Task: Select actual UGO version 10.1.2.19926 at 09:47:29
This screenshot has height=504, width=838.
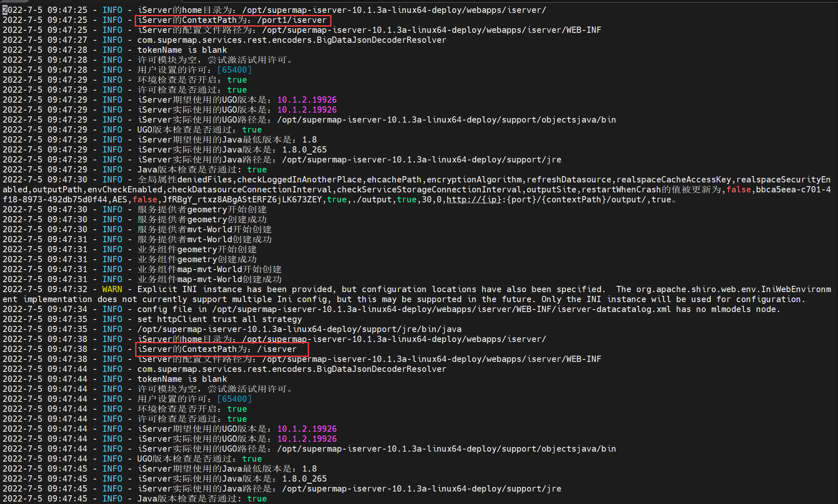Action: pyautogui.click(x=307, y=110)
